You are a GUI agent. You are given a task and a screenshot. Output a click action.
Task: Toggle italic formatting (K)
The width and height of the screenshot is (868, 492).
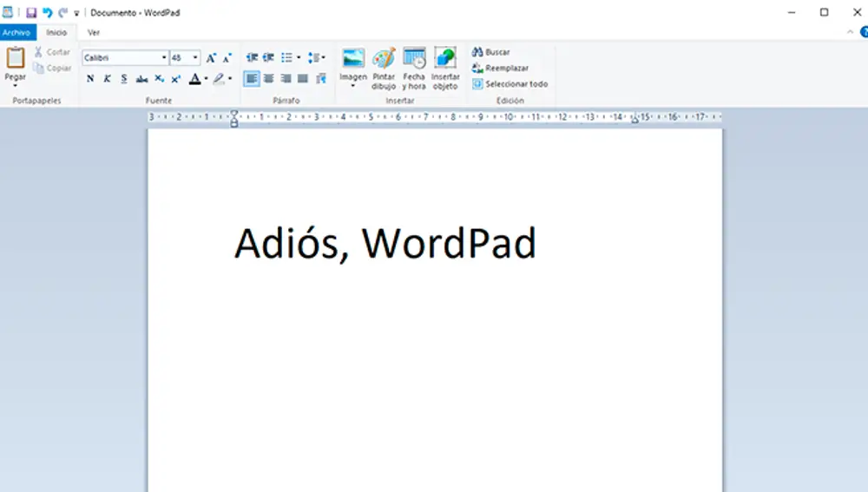107,79
